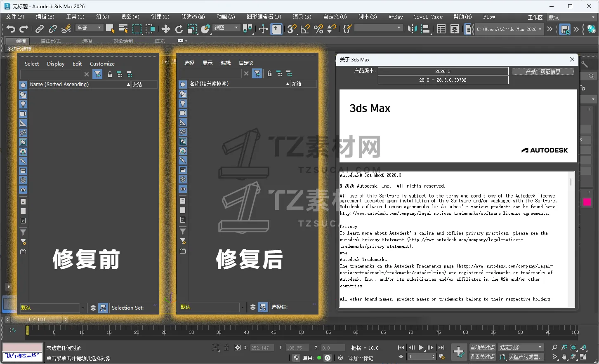
Task: Click the Undo arrow in the main toolbar
Action: point(11,29)
